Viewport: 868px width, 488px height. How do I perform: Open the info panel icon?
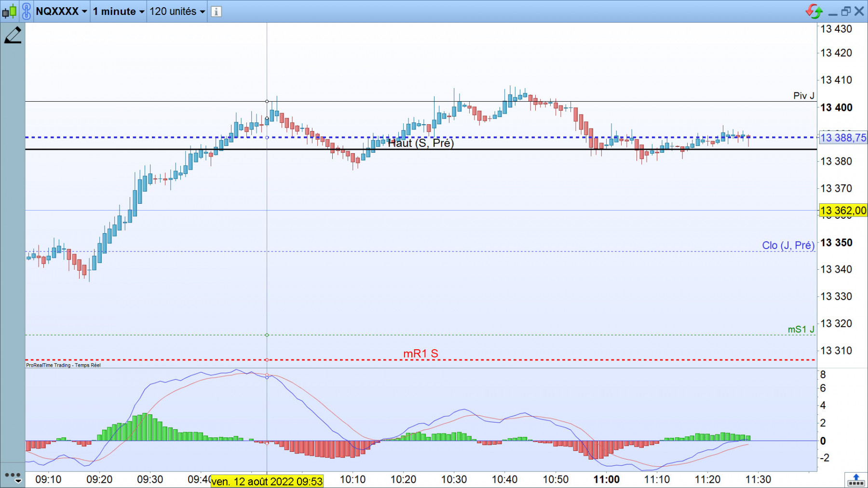(x=216, y=12)
